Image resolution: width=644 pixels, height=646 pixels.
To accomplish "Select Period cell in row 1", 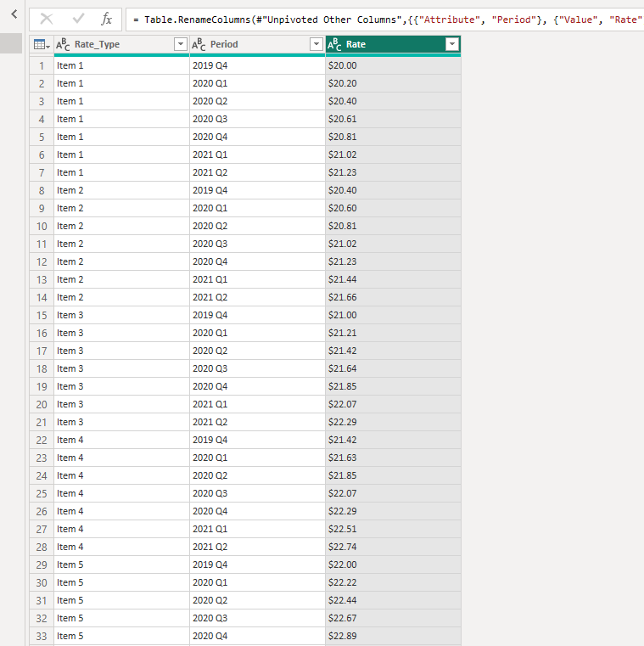I will 257,65.
